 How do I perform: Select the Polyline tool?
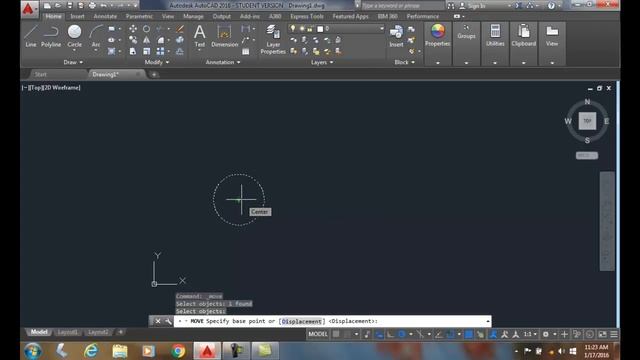click(51, 36)
